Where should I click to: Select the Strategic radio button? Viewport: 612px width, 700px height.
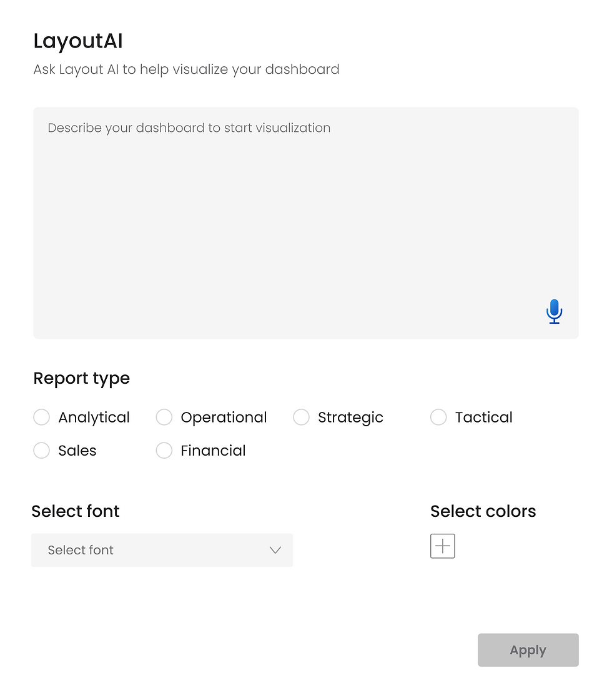point(301,417)
